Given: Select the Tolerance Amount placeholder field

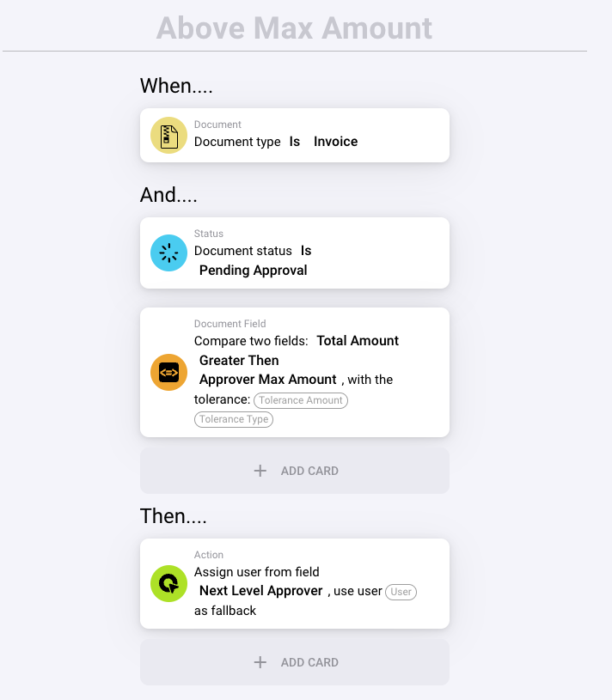Looking at the screenshot, I should pos(301,400).
